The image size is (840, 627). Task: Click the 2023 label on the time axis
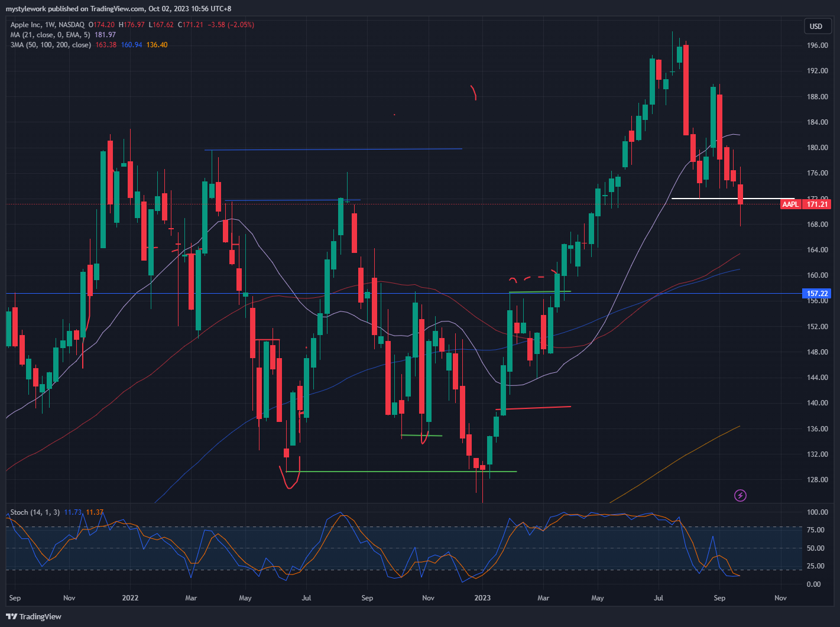tap(482, 598)
